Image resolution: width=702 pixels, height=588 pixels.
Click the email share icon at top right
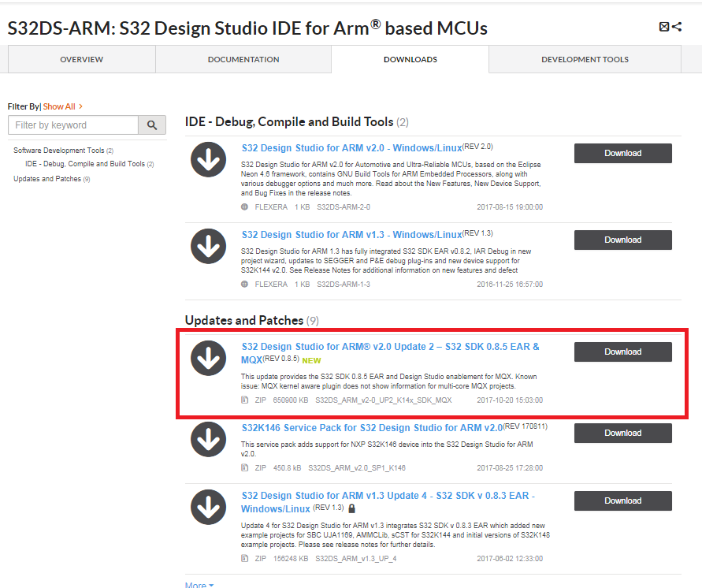(x=664, y=27)
